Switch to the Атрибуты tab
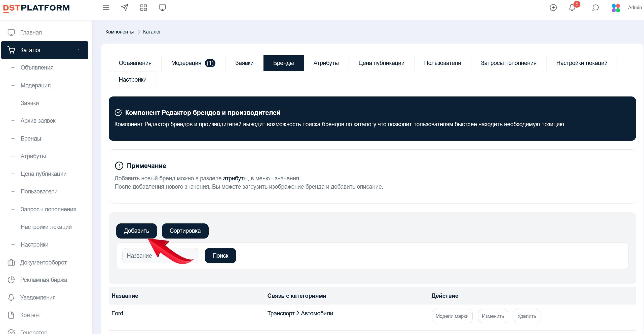The image size is (644, 334). tap(326, 63)
